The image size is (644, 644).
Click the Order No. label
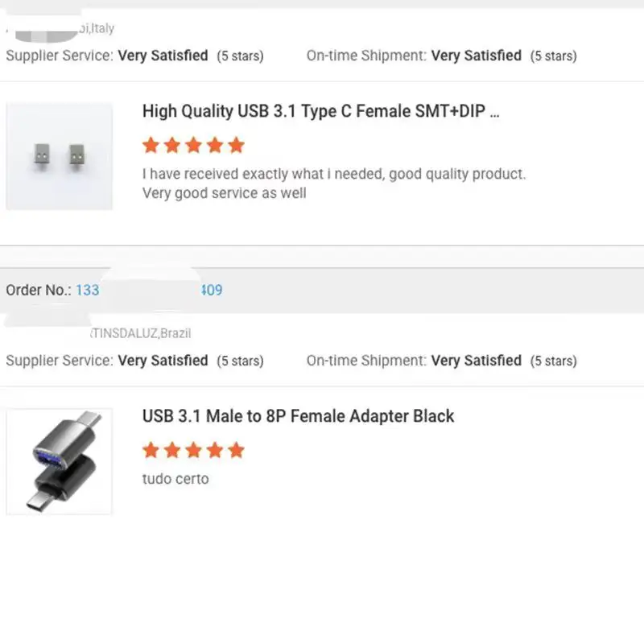coord(38,290)
